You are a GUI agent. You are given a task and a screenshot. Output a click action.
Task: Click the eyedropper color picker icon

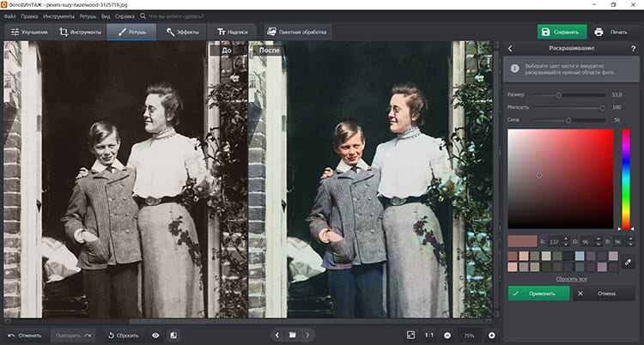(x=628, y=261)
